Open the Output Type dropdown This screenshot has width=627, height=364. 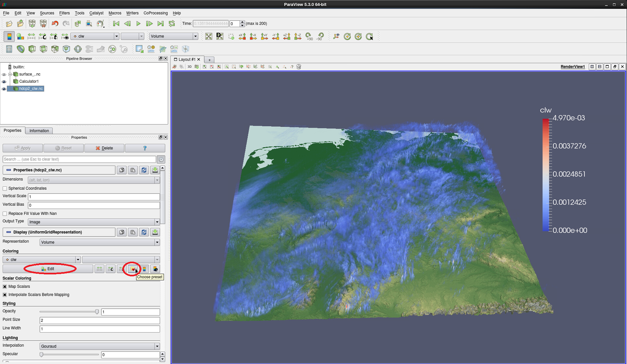94,222
